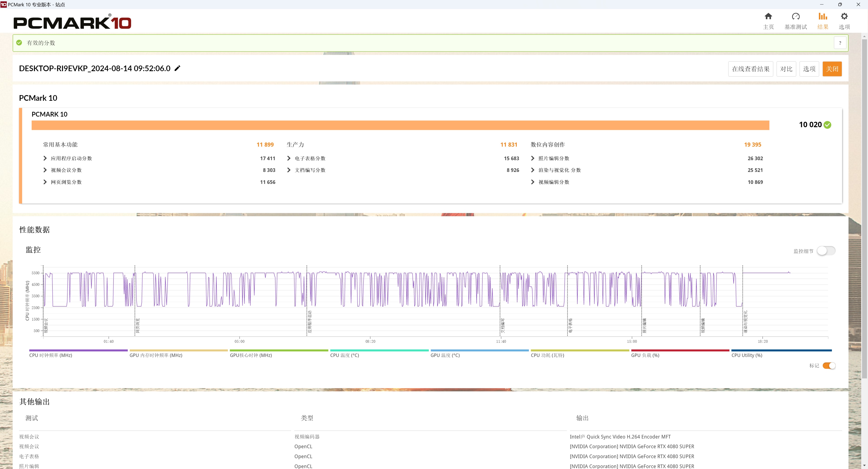This screenshot has height=469, width=868.
Task: Click the 选项 button beside 对比
Action: coord(809,69)
